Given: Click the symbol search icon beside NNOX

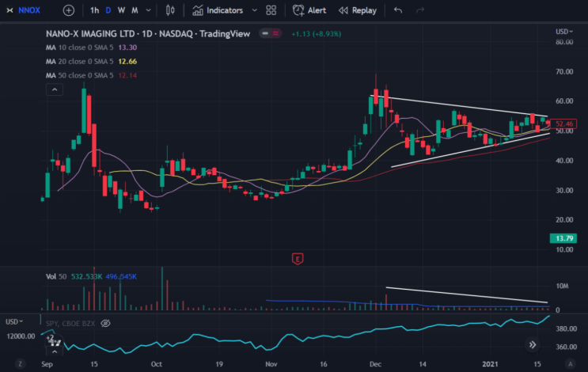Looking at the screenshot, I should [x=10, y=10].
